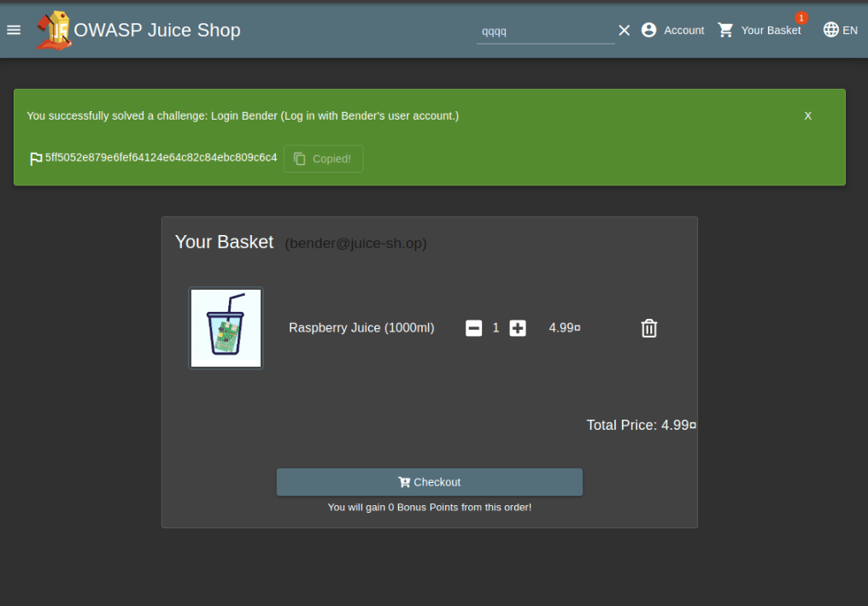This screenshot has height=606, width=868.
Task: Click the Checkout button
Action: [430, 482]
